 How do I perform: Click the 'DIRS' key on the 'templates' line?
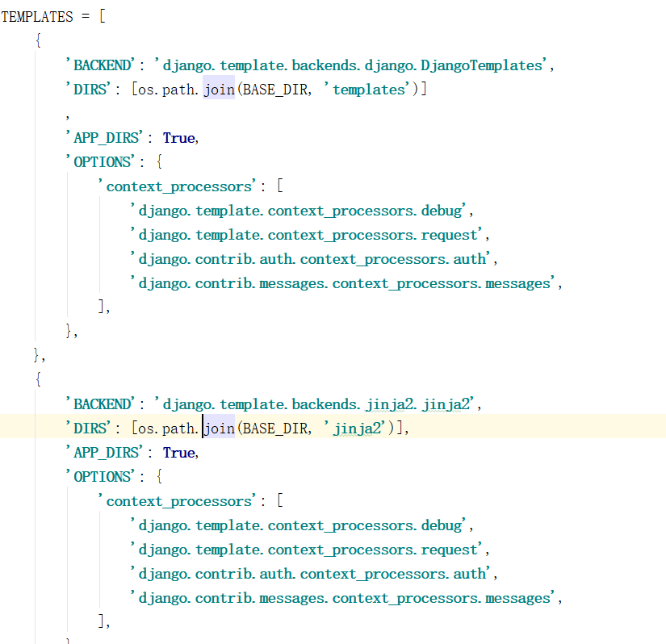coord(88,90)
